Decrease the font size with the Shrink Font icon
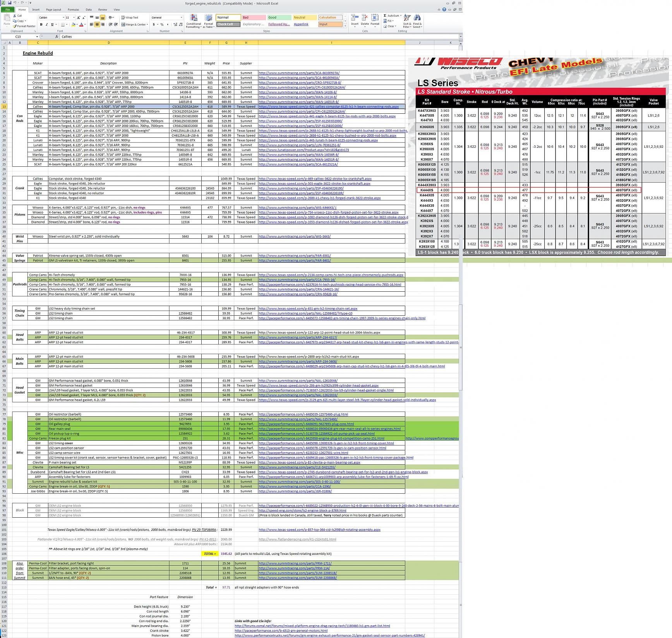The height and width of the screenshot is (638, 672). (84, 17)
